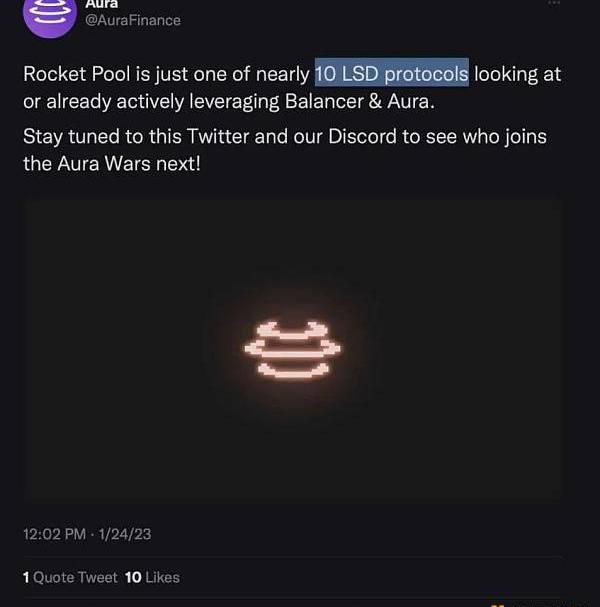
Task: Open the tweet's three-dot more menu
Action: [555, 4]
